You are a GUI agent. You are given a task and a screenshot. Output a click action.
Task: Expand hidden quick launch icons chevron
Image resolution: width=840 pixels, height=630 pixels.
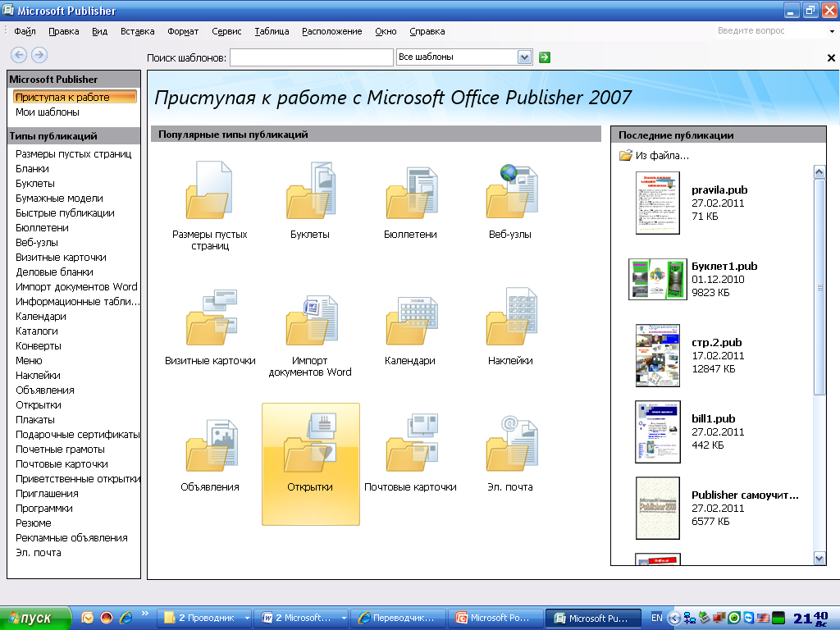pyautogui.click(x=146, y=614)
